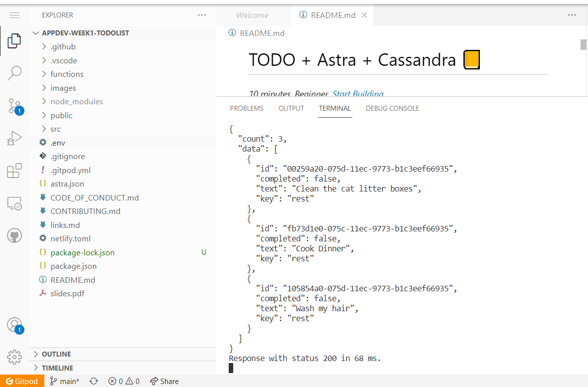Synchronize changes via status bar icon
588x387 pixels.
point(94,381)
